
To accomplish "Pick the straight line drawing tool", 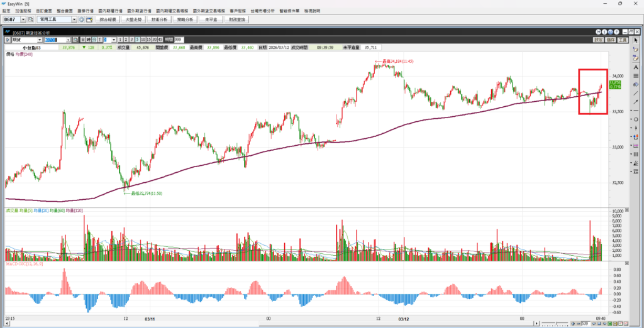I will (636, 93).
